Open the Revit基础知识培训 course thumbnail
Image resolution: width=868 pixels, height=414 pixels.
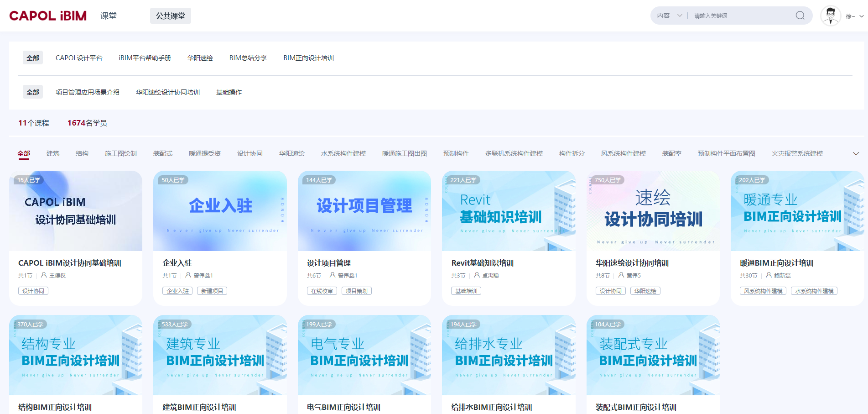point(509,211)
